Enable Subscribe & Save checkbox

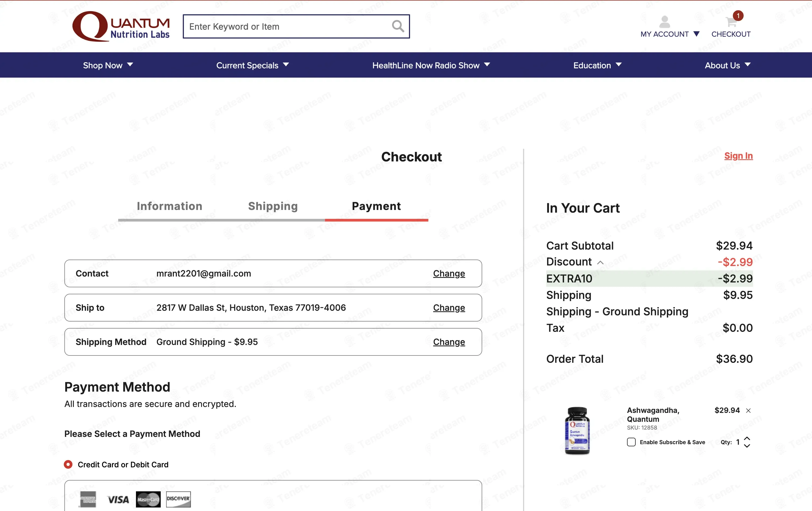click(631, 442)
